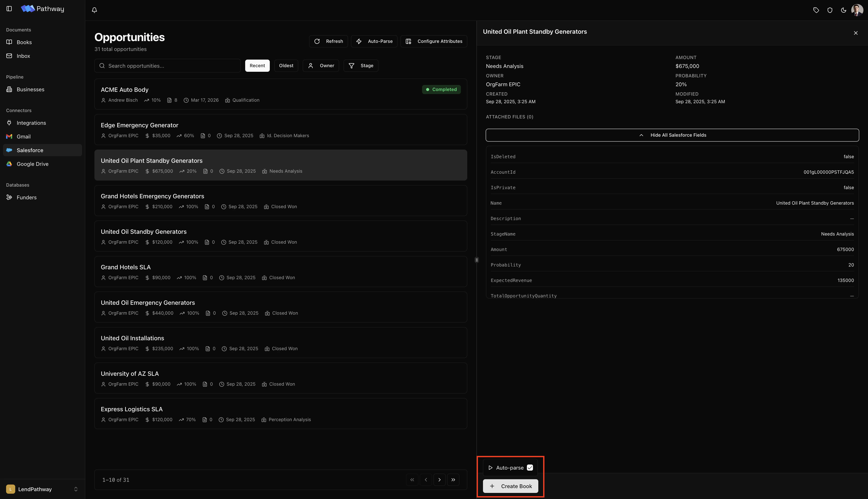868x499 pixels.
Task: Click the Attached Files (0) label
Action: click(x=509, y=117)
